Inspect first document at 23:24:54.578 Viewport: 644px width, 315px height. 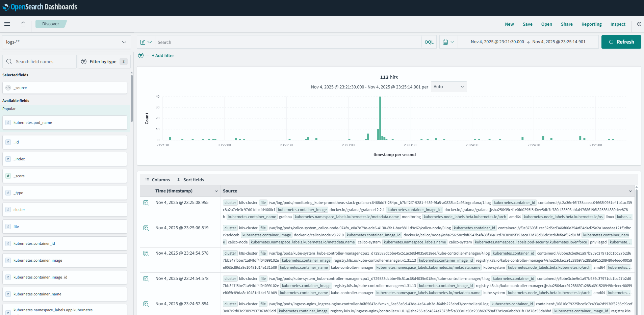click(146, 254)
